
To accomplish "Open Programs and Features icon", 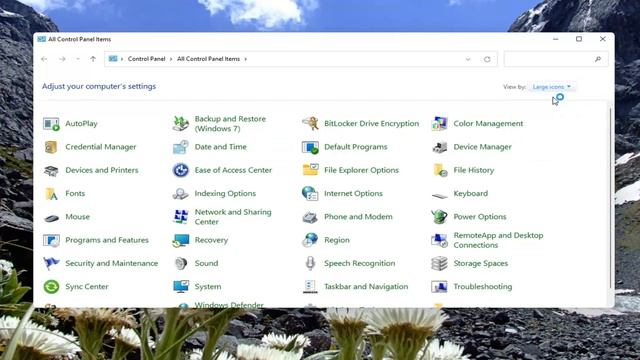I will click(51, 240).
